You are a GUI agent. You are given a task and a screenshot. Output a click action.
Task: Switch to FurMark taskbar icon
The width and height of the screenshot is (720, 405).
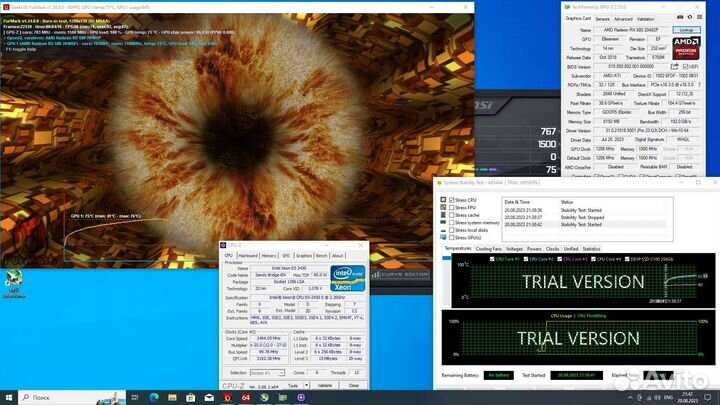[227, 398]
